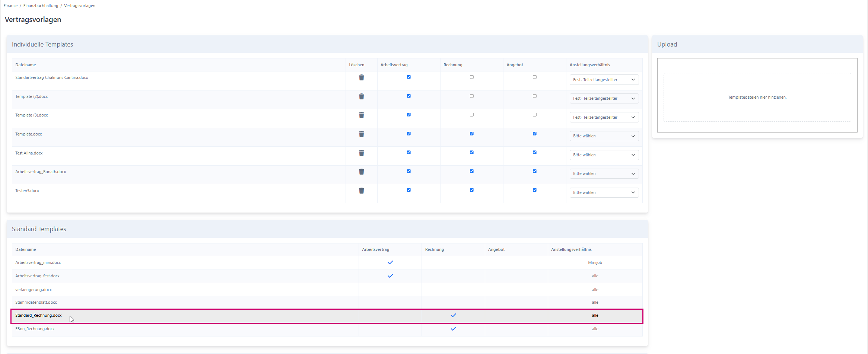Open 'Bitte wählen' dropdown for Arbeitsvertrag_Bonath.docx
Image resolution: width=868 pixels, height=354 pixels.
tap(604, 173)
